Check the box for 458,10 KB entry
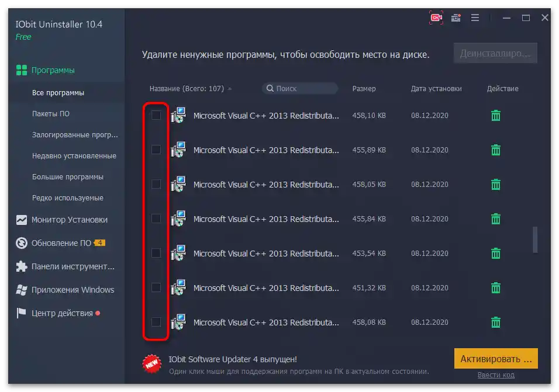Image resolution: width=559 pixels, height=392 pixels. pos(156,115)
